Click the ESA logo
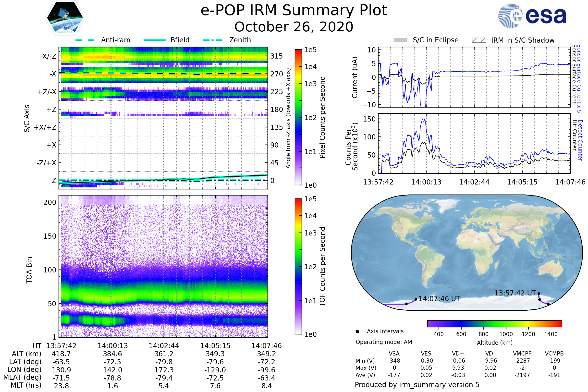This screenshot has width=588, height=392. click(x=532, y=16)
